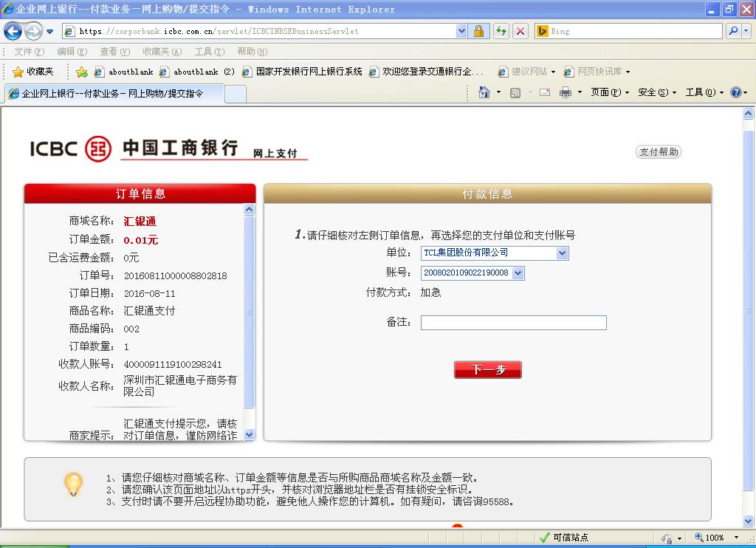The height and width of the screenshot is (548, 756).
Task: Open the 编辑(E) menu
Action: pos(72,52)
